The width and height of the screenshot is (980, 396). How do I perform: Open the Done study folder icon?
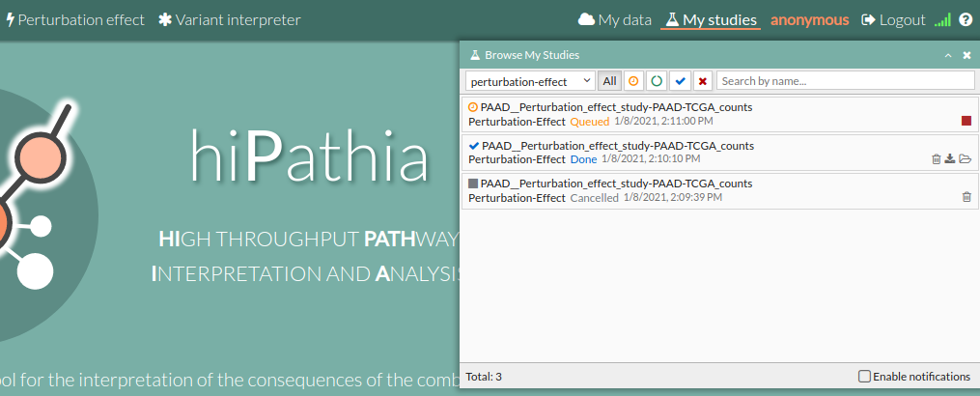(x=965, y=159)
